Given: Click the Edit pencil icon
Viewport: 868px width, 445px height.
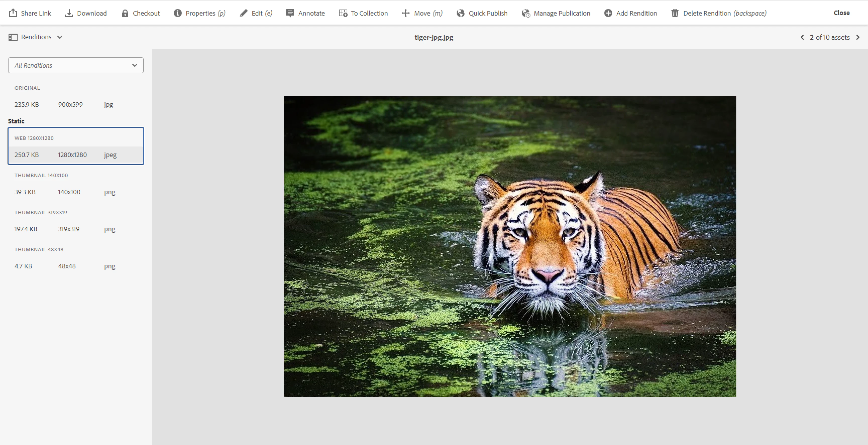Looking at the screenshot, I should pyautogui.click(x=243, y=13).
